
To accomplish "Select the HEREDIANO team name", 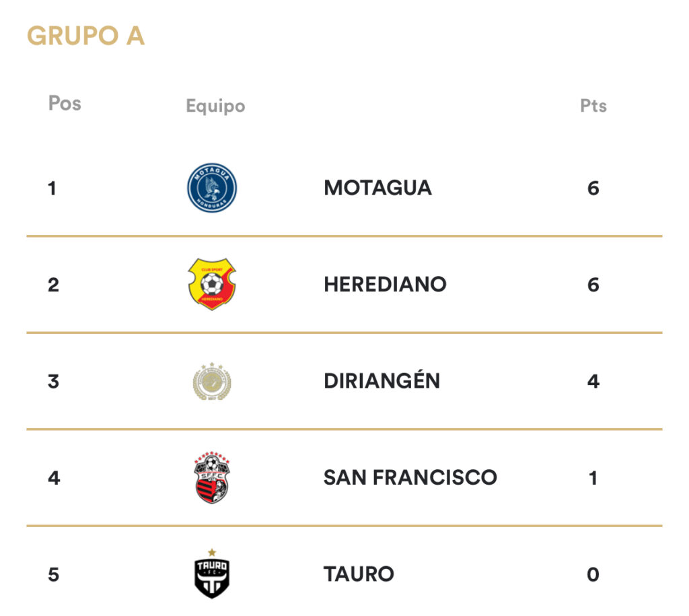I will [385, 284].
